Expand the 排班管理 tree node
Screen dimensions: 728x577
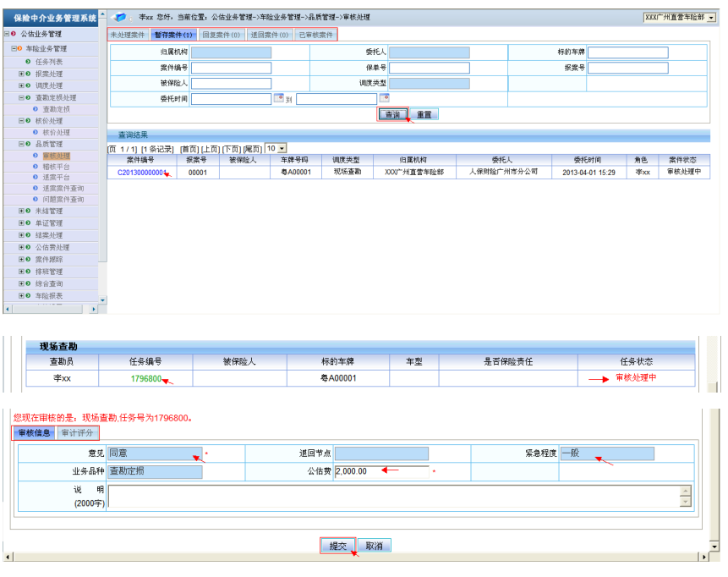(x=21, y=272)
